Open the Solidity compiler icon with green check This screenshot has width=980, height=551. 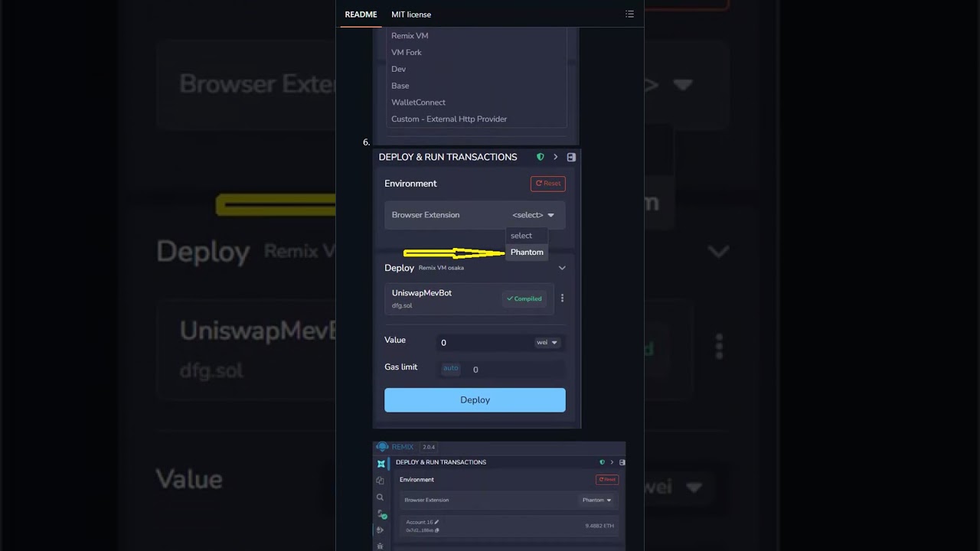[x=381, y=514]
